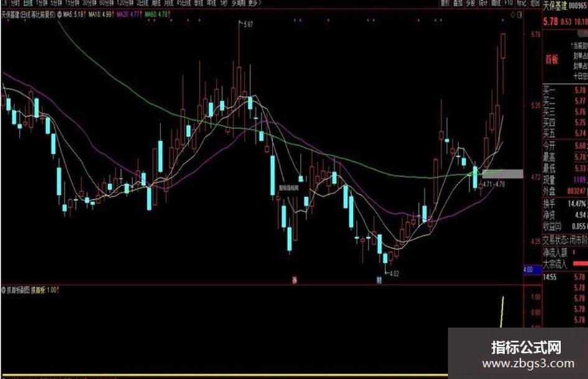The width and height of the screenshot is (588, 379).
Task: Select the 日线 daily period tab
Action: click(x=28, y=3)
